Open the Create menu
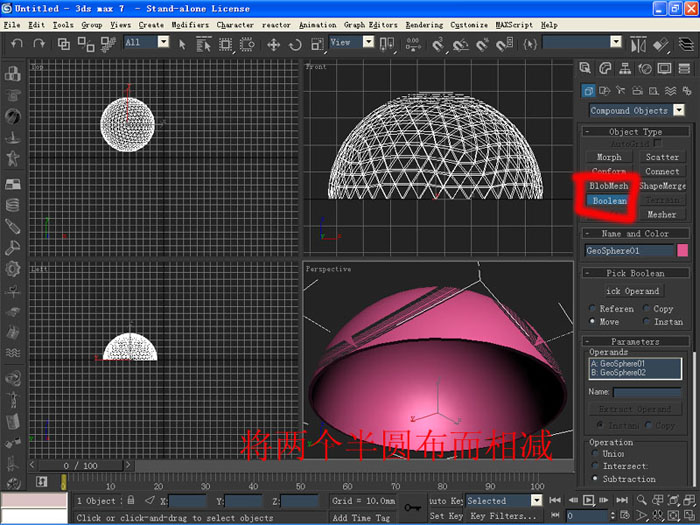 [x=151, y=25]
